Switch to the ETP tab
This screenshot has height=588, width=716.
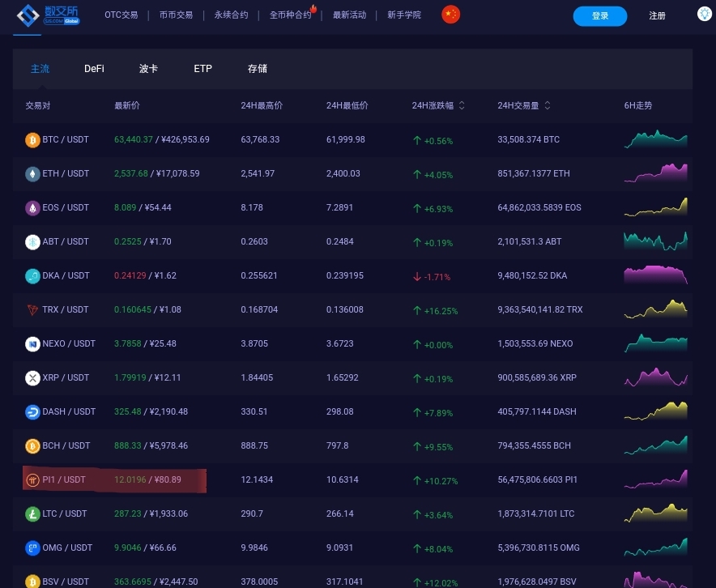click(x=202, y=69)
